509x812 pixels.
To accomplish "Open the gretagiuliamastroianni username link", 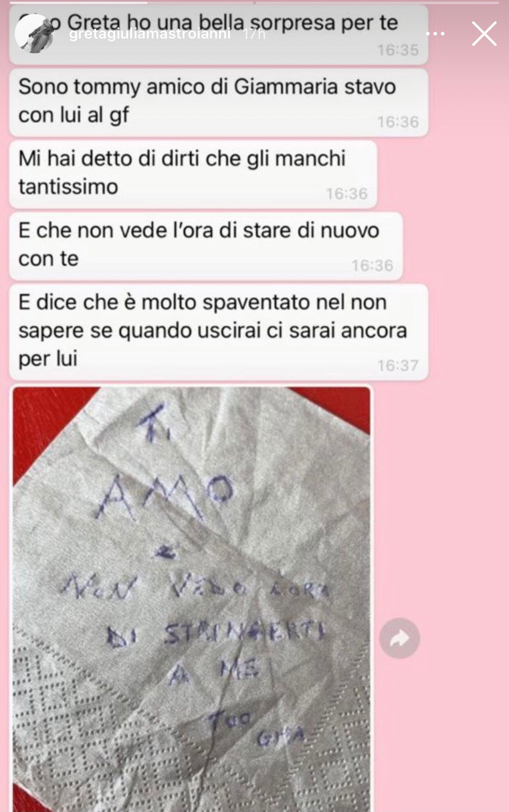I will [x=150, y=34].
